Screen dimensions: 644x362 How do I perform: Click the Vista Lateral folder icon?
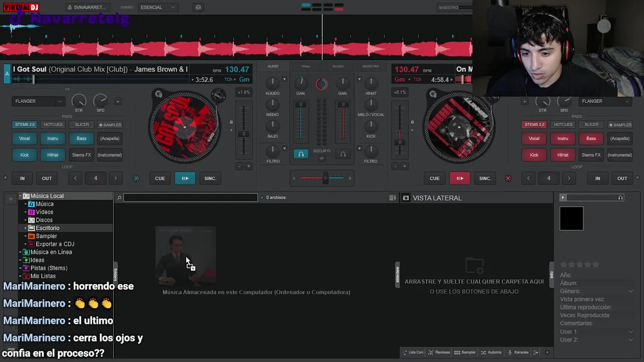point(406,198)
